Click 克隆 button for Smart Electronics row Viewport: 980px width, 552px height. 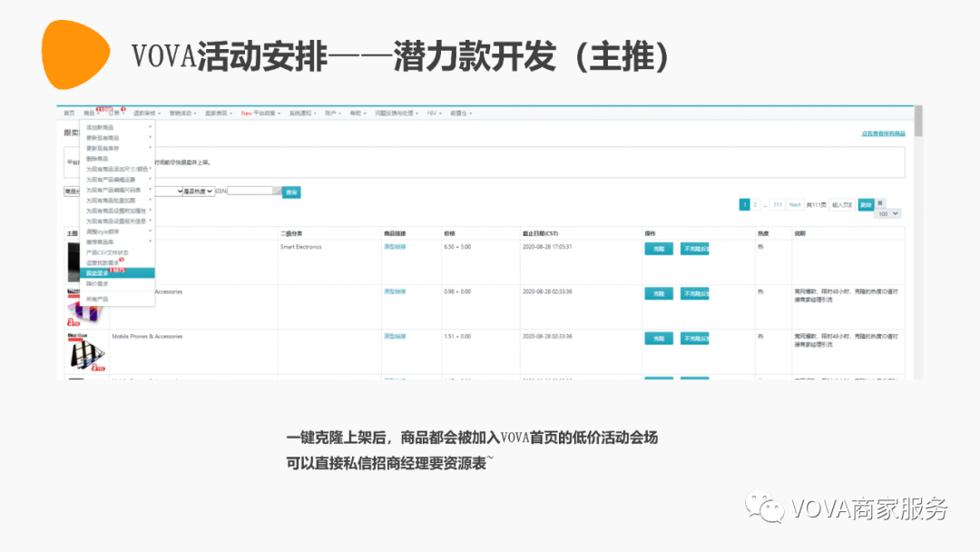point(658,249)
